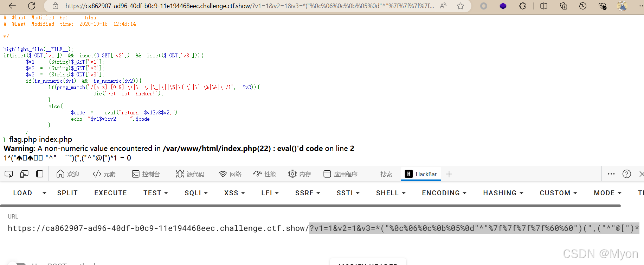Screen dimensions: 644x265
Task: Toggle device emulation icon in DevTools
Action: coord(24,174)
